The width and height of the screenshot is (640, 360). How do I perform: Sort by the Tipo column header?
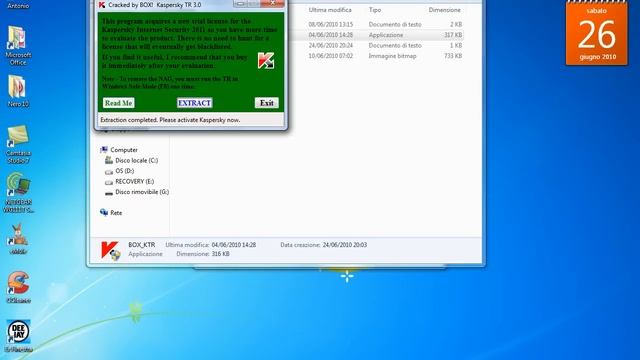tap(375, 10)
